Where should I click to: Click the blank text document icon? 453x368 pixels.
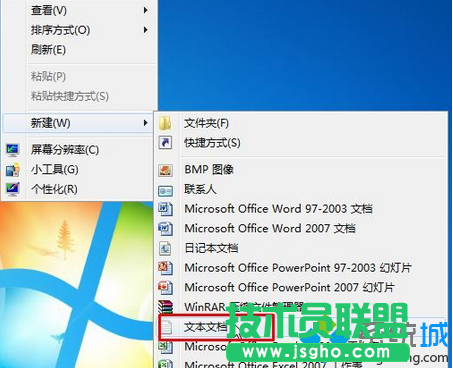[x=166, y=327]
